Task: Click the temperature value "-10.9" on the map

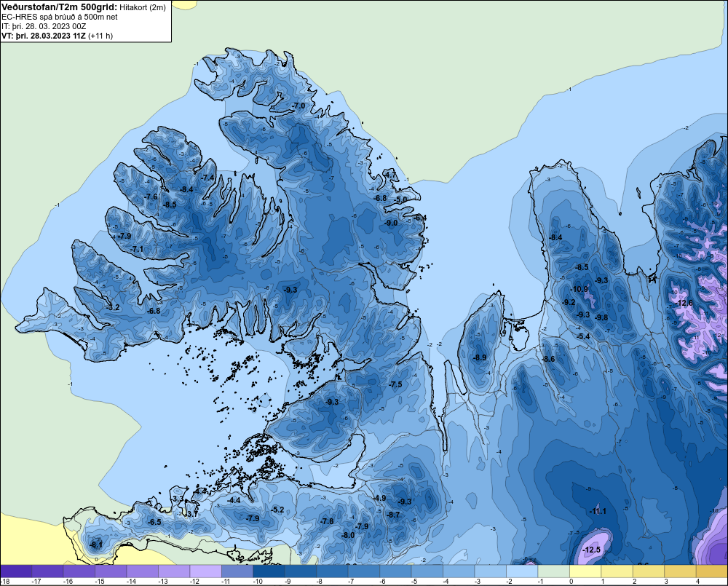Action: pyautogui.click(x=579, y=289)
